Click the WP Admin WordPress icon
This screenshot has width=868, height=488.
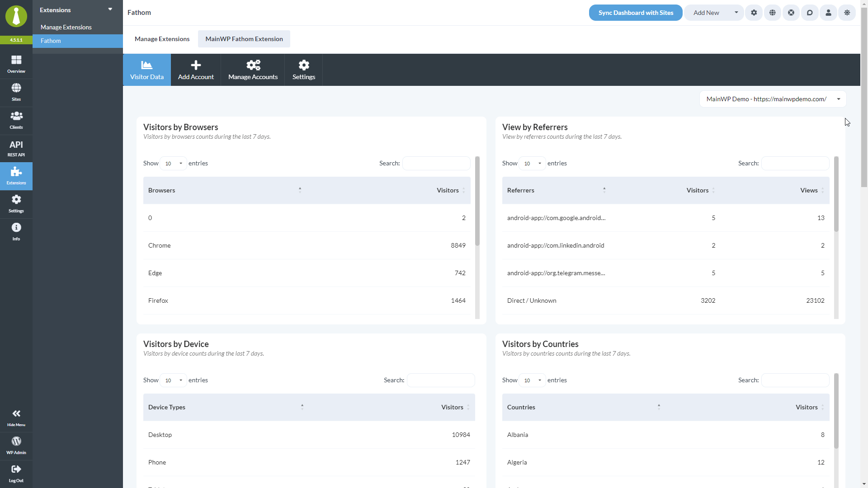tap(16, 445)
